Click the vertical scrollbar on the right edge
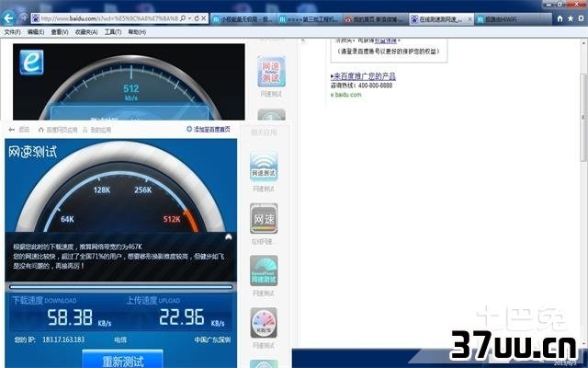The width and height of the screenshot is (588, 368). coord(584,117)
